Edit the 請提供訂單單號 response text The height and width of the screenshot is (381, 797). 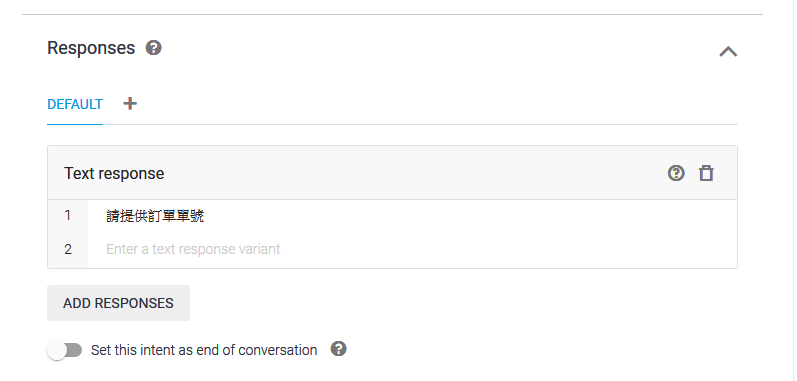click(155, 216)
